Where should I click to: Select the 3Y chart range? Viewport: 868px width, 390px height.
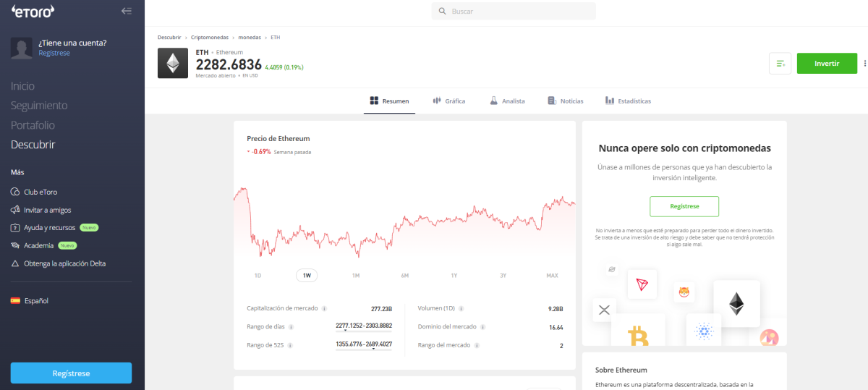pyautogui.click(x=503, y=276)
